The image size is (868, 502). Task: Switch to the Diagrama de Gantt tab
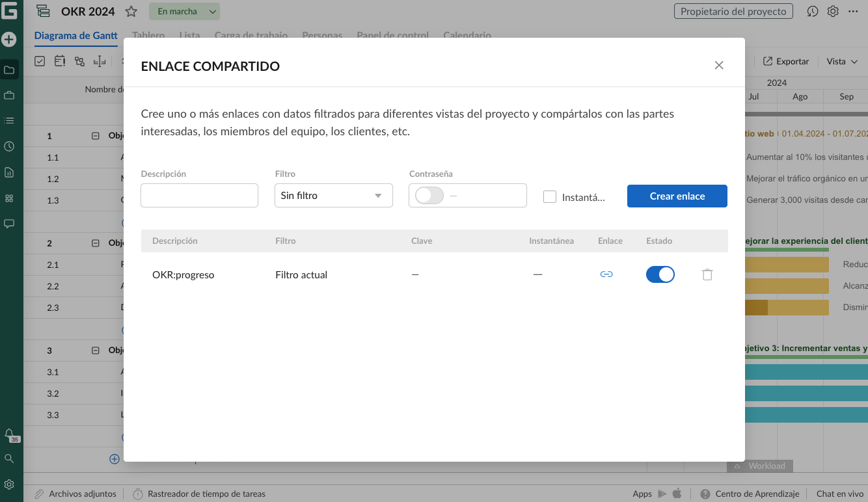pyautogui.click(x=76, y=36)
